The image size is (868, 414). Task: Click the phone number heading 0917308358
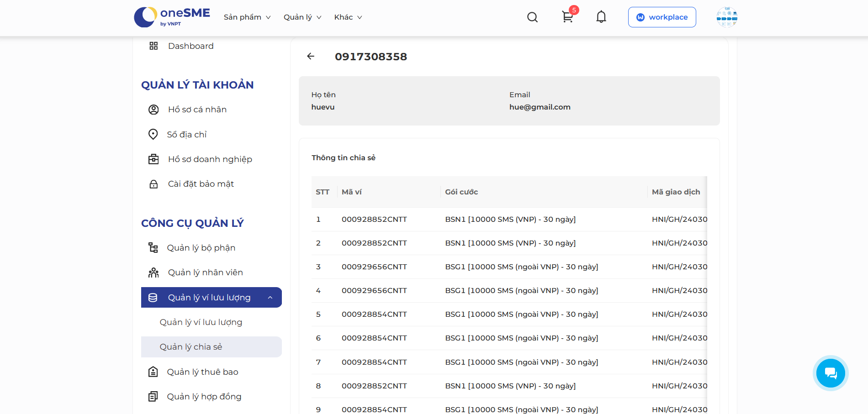[371, 57]
